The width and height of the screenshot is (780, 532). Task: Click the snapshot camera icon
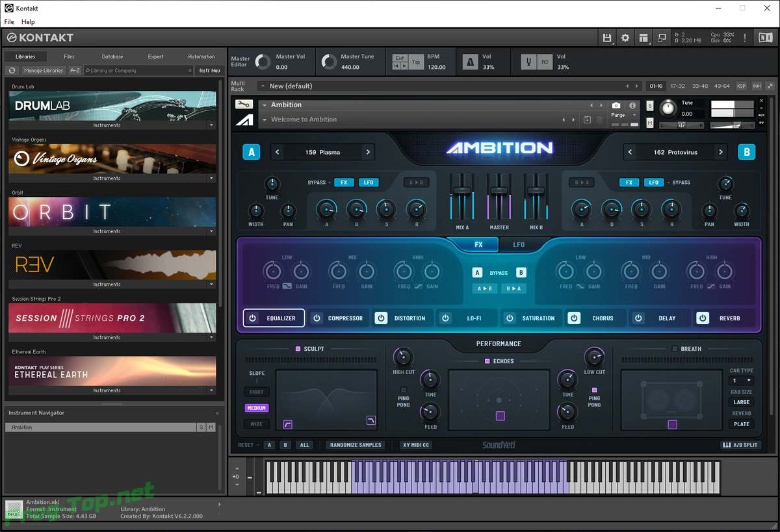[x=616, y=105]
